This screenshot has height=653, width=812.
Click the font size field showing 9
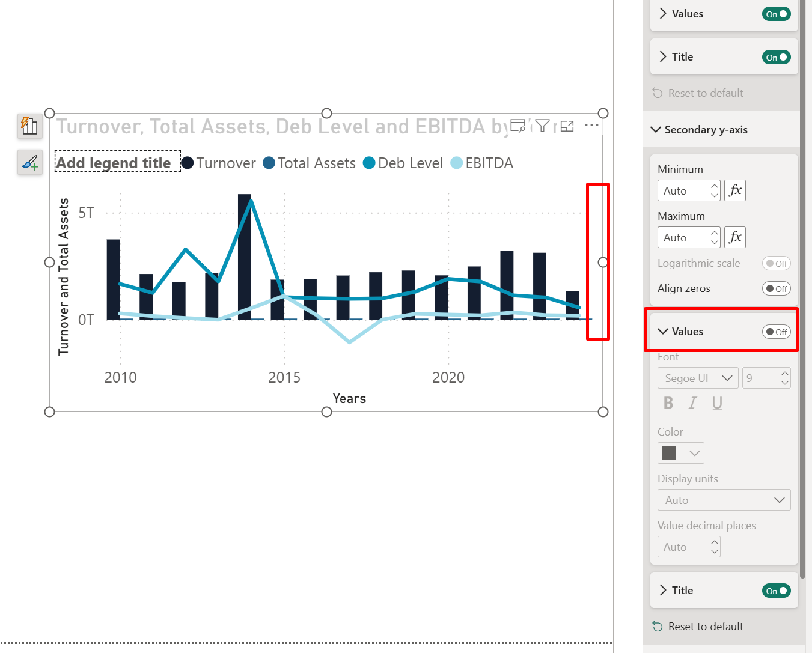[766, 378]
